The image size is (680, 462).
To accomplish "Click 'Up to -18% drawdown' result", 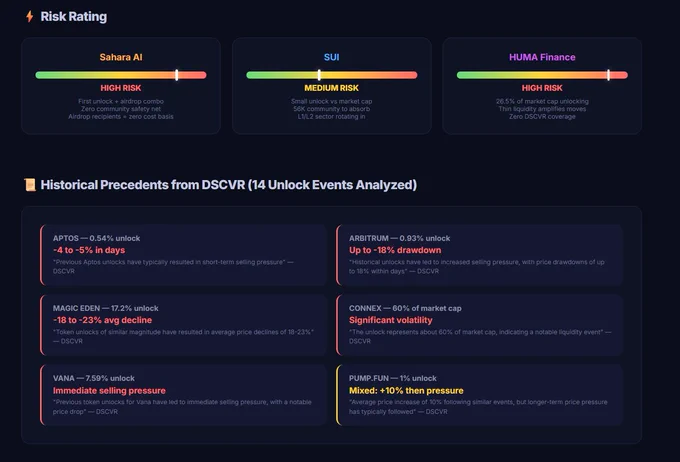I will click(395, 250).
